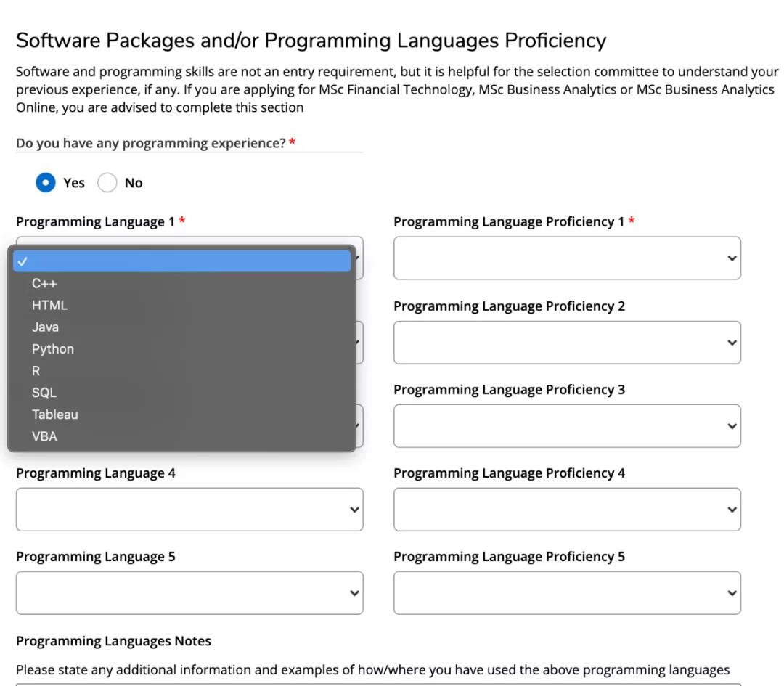This screenshot has width=784, height=686.
Task: Expand Programming Language Proficiency 3 dropdown
Action: tap(566, 426)
